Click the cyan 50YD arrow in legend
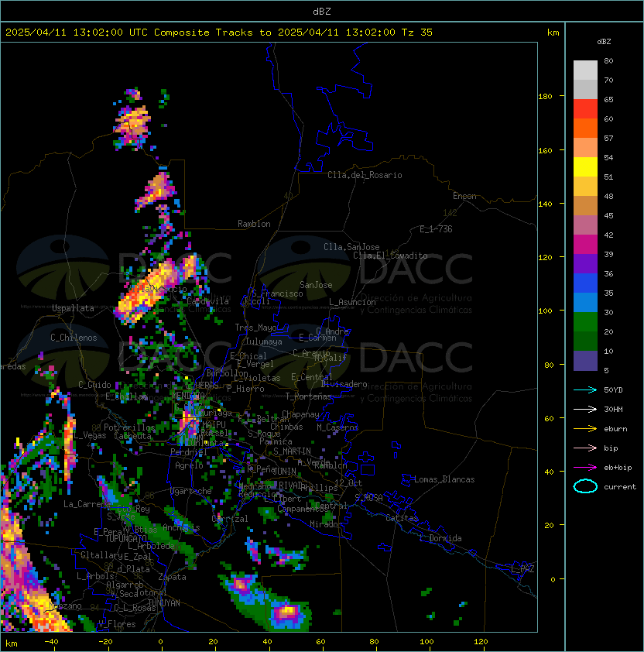The height and width of the screenshot is (652, 644). click(585, 389)
